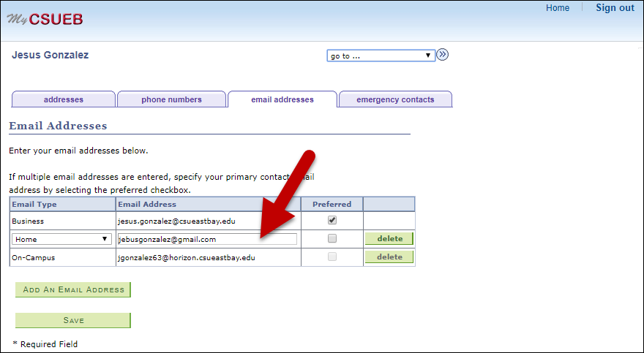Image resolution: width=644 pixels, height=353 pixels.
Task: Open the 'go to ...' dropdown
Action: coord(381,56)
